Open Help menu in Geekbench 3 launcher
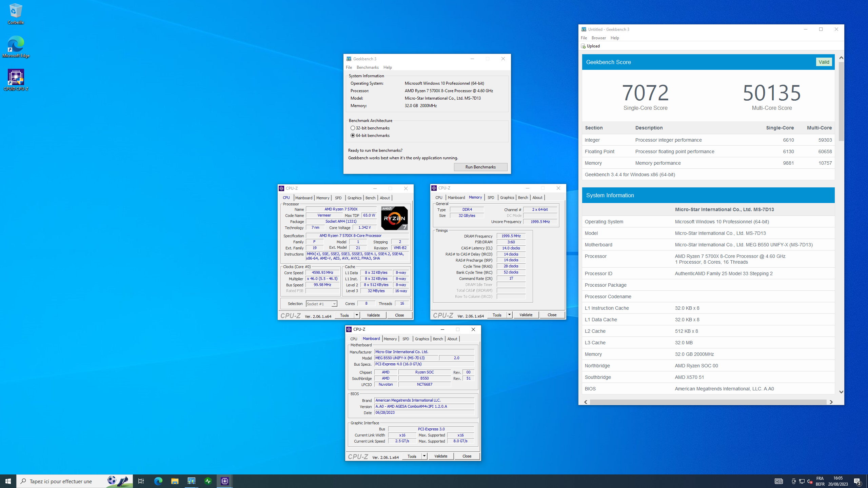This screenshot has width=868, height=488. (388, 67)
